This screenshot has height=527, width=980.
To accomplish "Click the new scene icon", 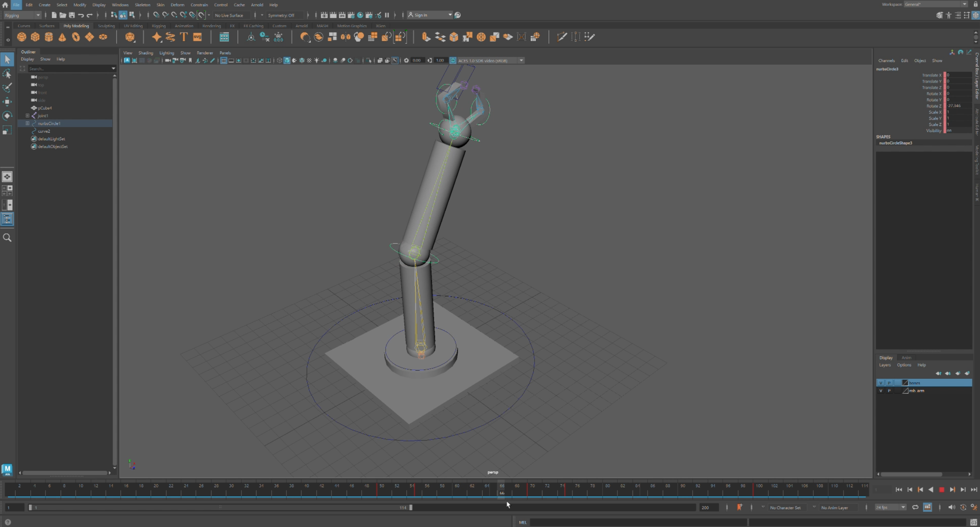I will click(54, 15).
